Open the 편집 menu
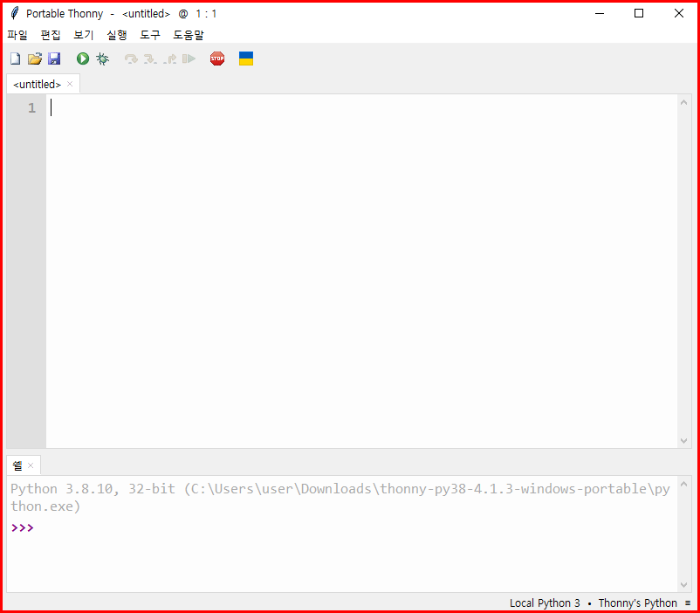The height and width of the screenshot is (613, 700). (50, 35)
